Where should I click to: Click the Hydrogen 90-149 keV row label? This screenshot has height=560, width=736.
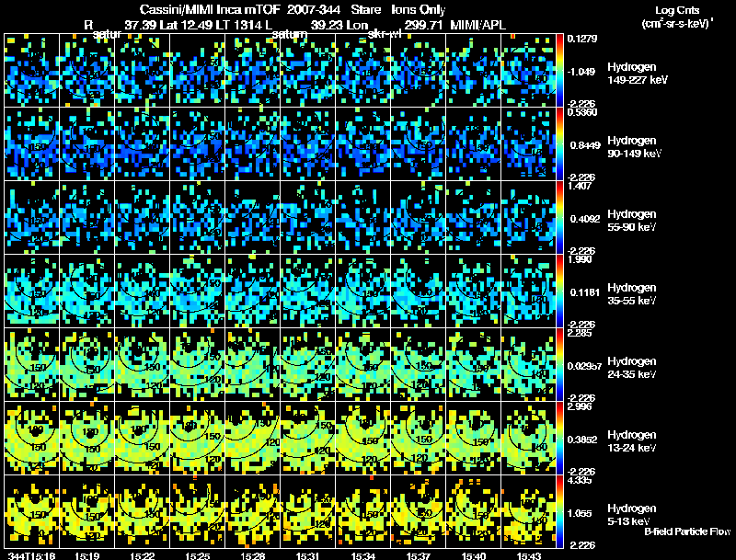pos(635,147)
